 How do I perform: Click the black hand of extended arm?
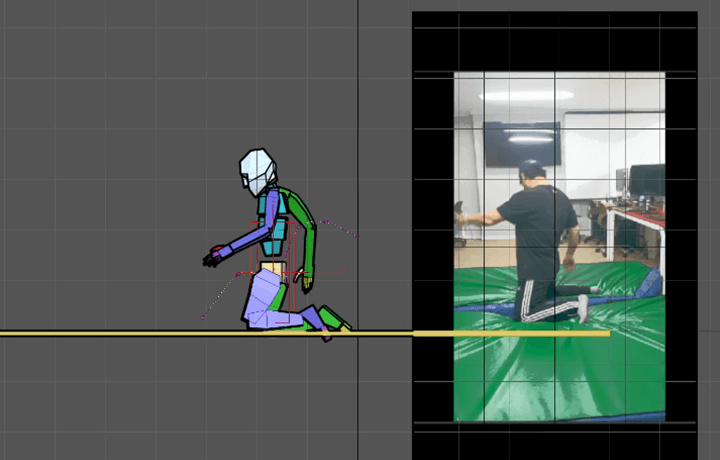tap(212, 258)
